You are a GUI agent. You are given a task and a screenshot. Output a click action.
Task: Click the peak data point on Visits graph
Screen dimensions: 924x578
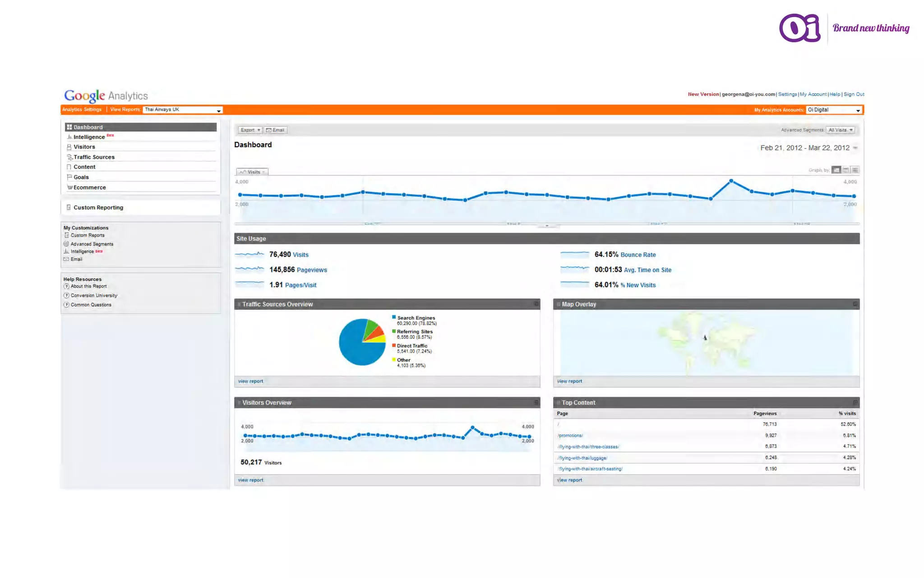[x=731, y=181]
